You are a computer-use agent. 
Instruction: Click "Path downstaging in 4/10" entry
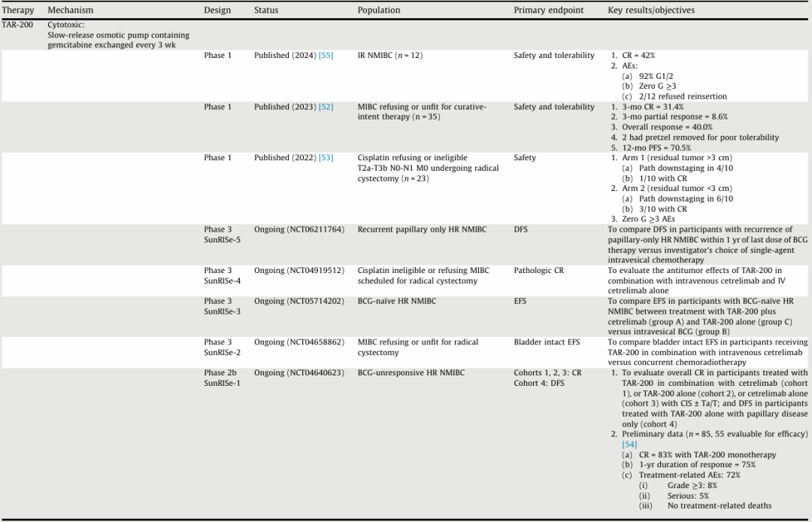pyautogui.click(x=686, y=168)
